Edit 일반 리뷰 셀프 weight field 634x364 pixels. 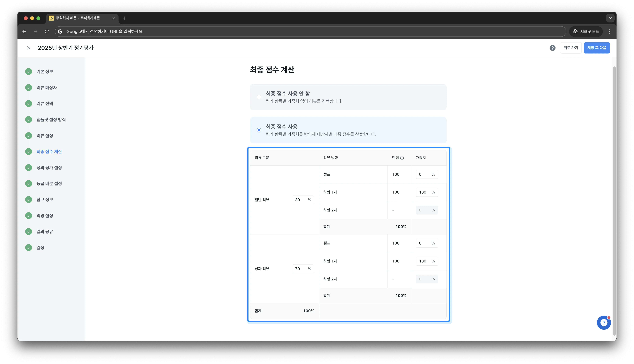coord(427,175)
